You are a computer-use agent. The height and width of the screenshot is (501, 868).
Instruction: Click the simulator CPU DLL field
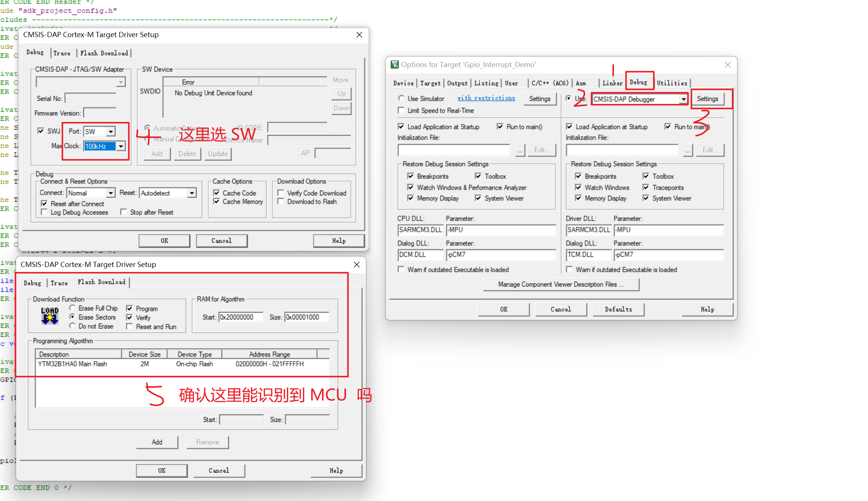(420, 230)
